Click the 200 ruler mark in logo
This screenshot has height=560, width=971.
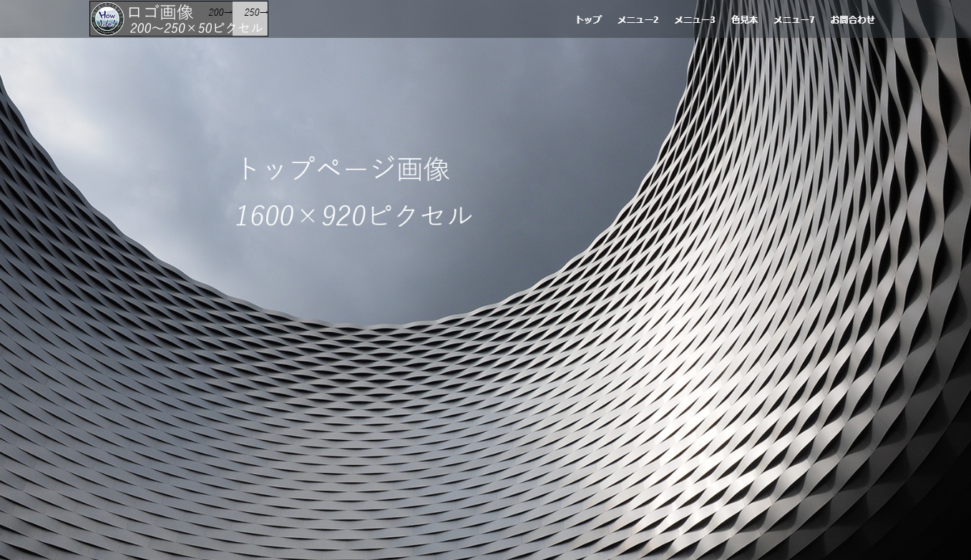pyautogui.click(x=216, y=12)
